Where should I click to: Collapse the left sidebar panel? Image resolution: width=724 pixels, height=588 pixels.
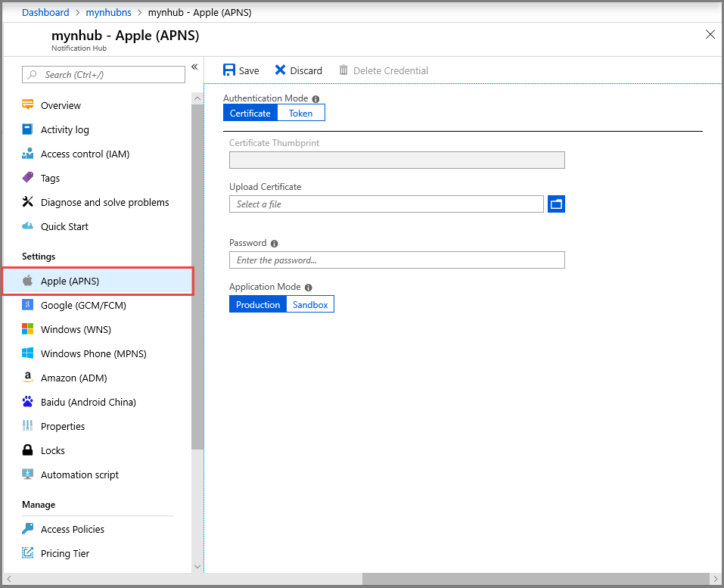(194, 66)
